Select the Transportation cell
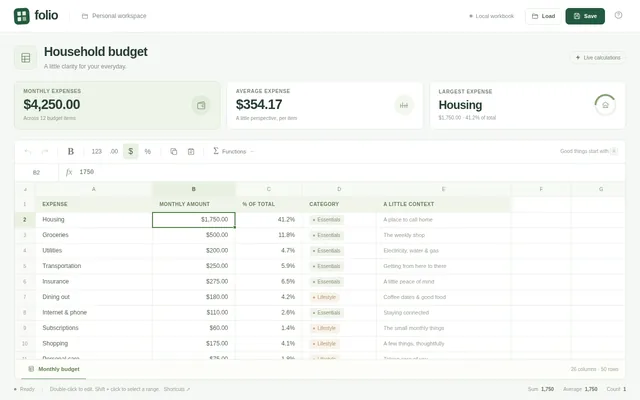Screen dimensions: 640x400 pos(94,266)
